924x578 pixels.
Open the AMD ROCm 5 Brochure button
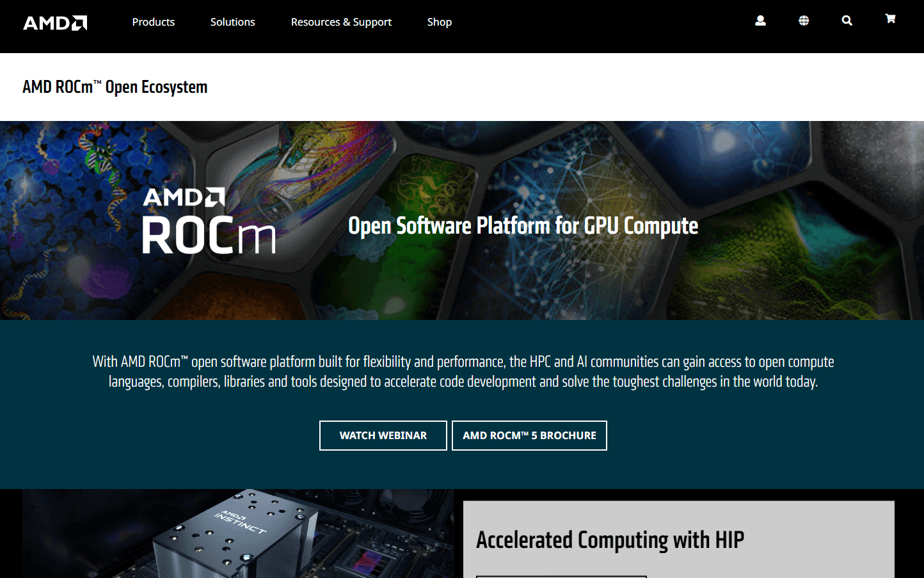529,435
